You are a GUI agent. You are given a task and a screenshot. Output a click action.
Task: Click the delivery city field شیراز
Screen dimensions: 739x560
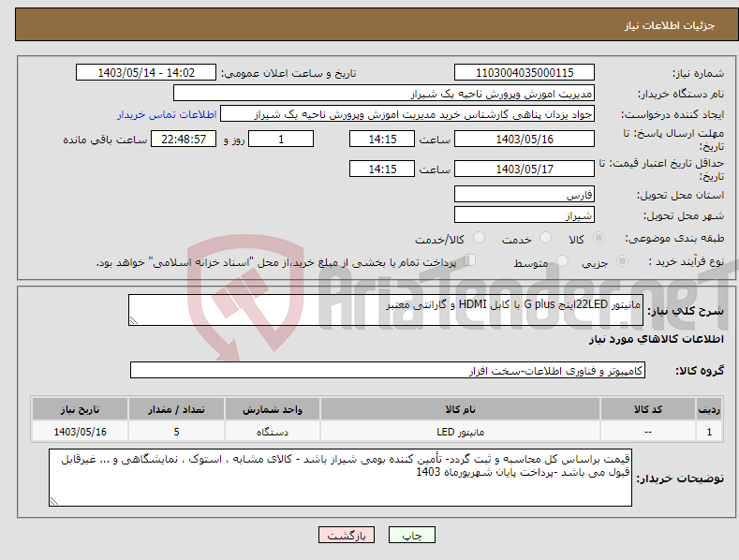[x=525, y=215]
